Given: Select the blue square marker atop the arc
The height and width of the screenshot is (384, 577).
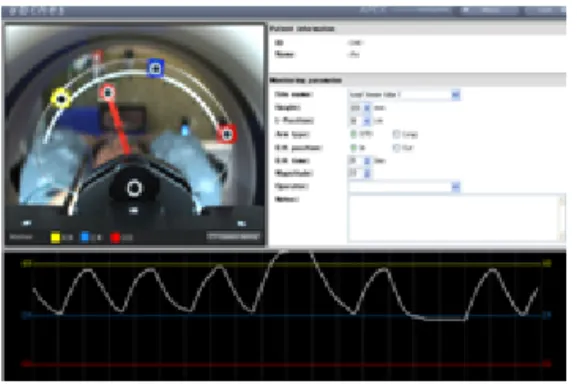Looking at the screenshot, I should (155, 68).
